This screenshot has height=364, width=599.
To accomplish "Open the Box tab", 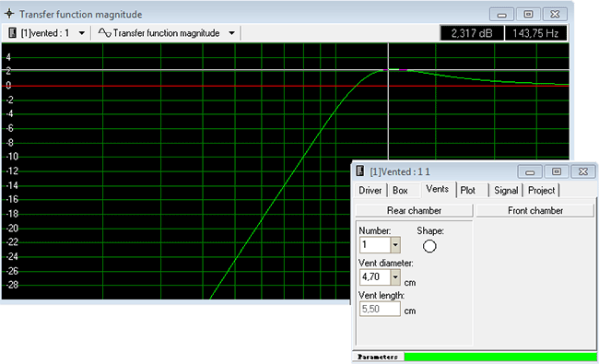I will (x=400, y=190).
